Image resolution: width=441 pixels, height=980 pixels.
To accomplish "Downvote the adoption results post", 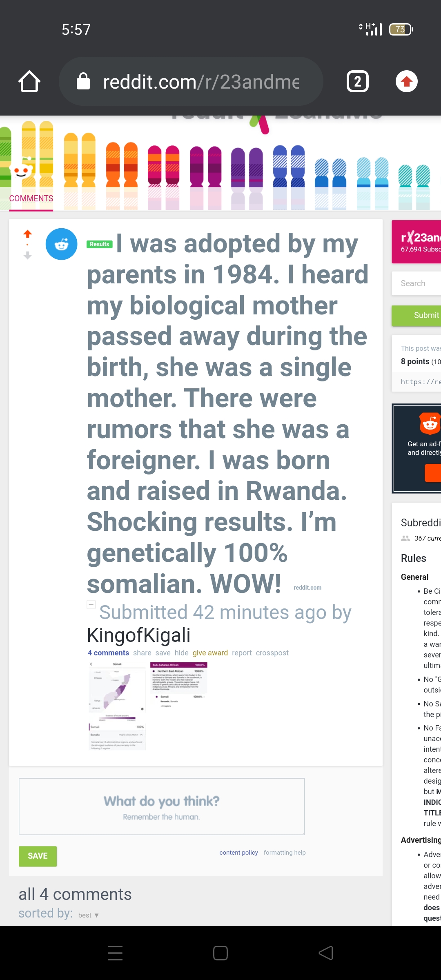I will point(27,256).
